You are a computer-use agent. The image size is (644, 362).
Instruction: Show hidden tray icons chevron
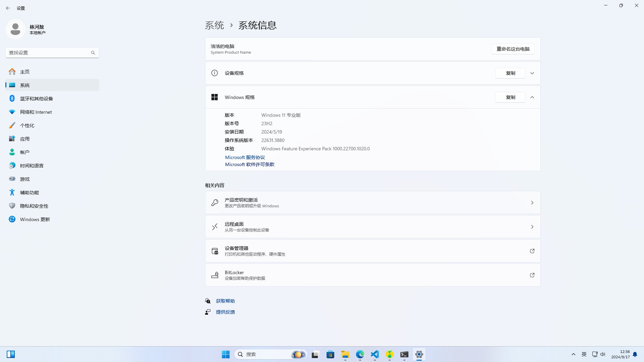coord(574,354)
